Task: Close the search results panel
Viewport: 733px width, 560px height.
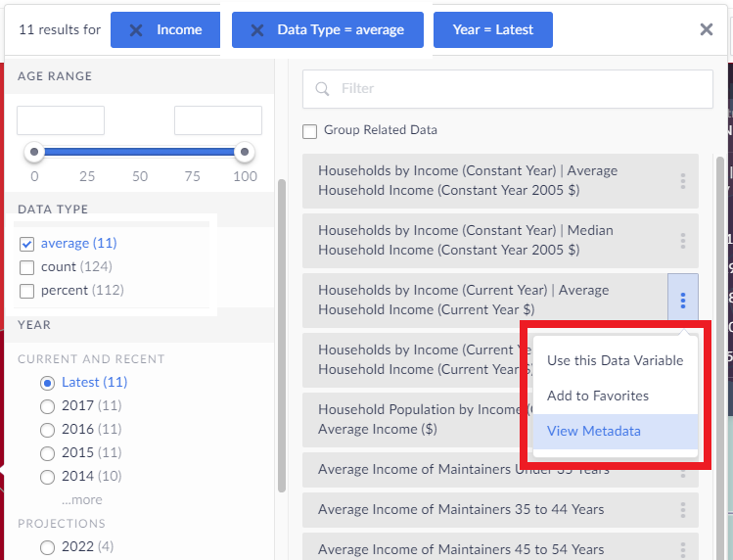Action: pyautogui.click(x=707, y=29)
